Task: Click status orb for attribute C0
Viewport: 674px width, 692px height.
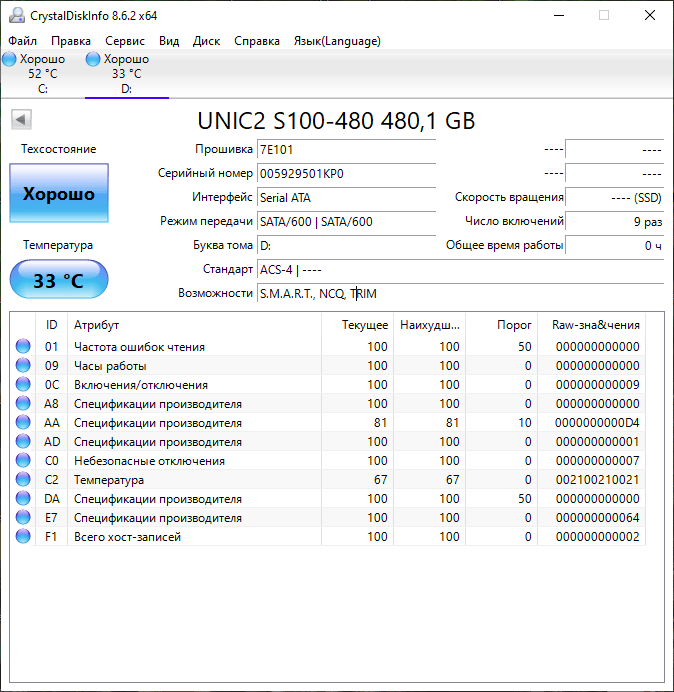Action: [23, 460]
